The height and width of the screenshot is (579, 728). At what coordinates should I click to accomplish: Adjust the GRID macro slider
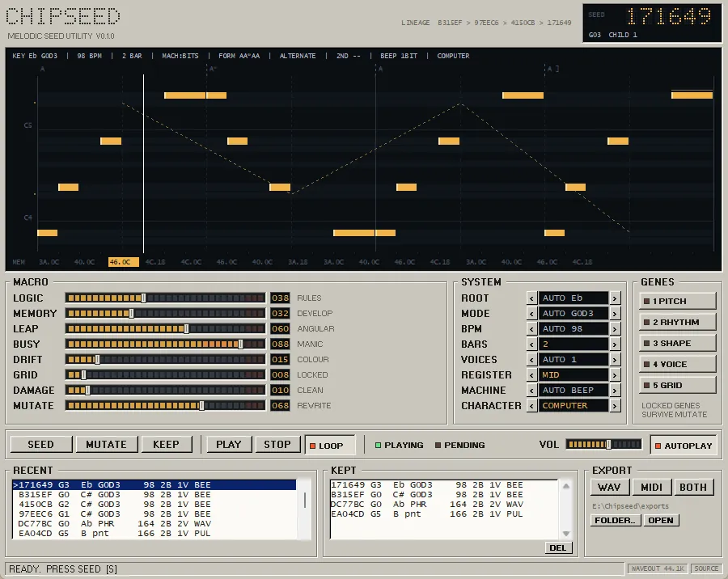click(x=165, y=374)
